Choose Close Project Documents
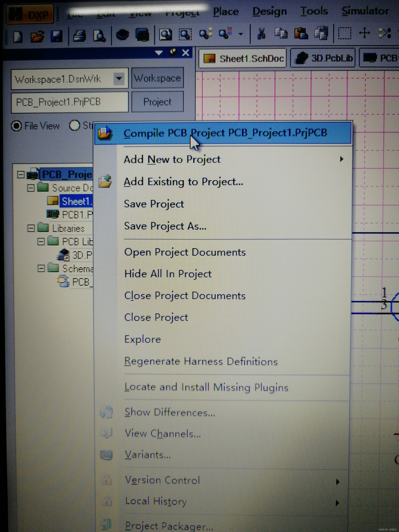This screenshot has height=532, width=399. [x=223, y=296]
